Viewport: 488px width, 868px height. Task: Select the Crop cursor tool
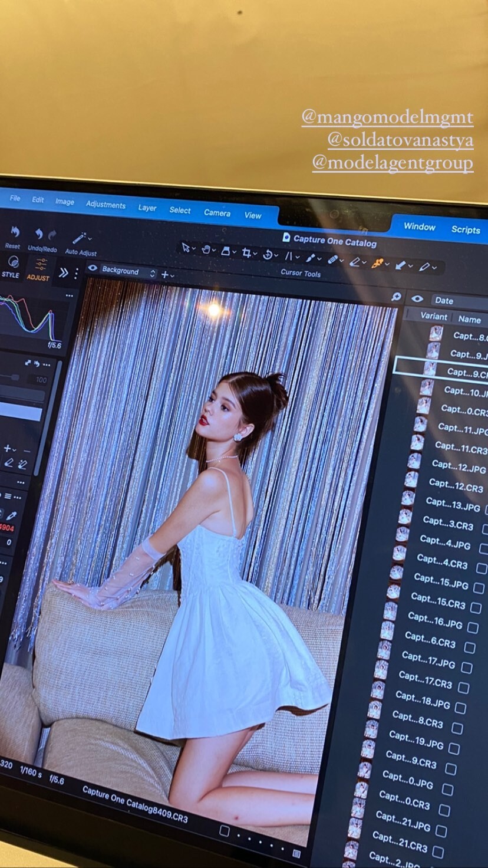tap(246, 253)
